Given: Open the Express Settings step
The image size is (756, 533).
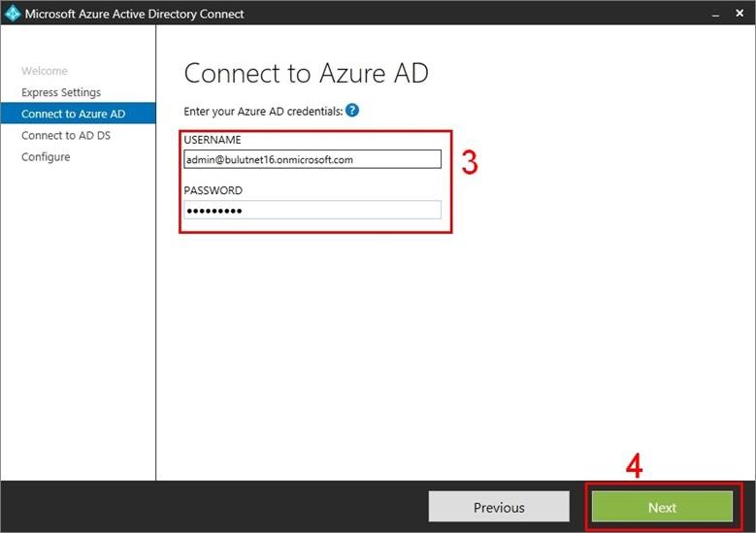Looking at the screenshot, I should coord(61,92).
